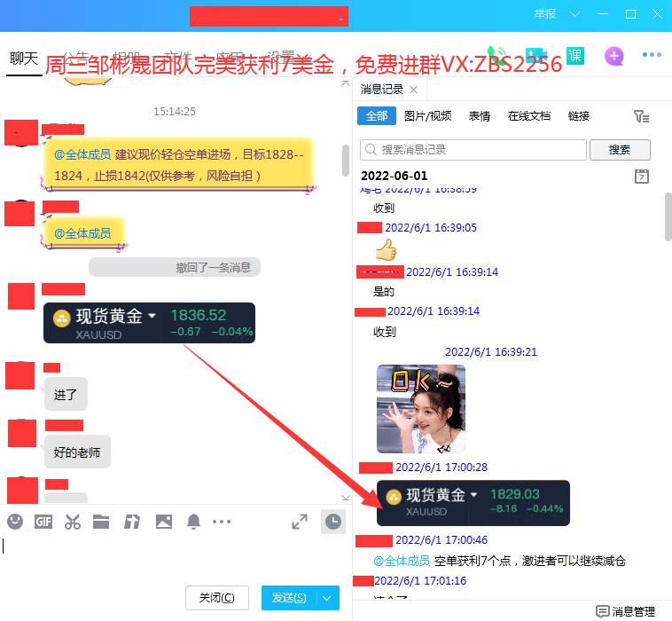Open the send options dropdown arrow
Viewport: 672px width, 621px height.
click(x=327, y=598)
